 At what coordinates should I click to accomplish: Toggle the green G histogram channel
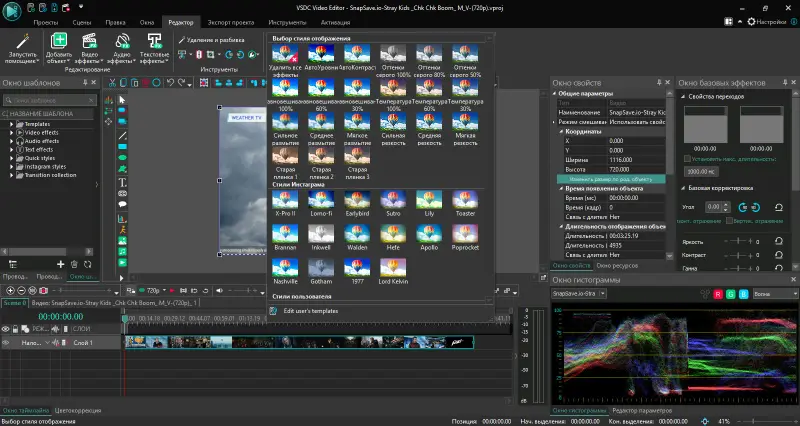pos(731,294)
